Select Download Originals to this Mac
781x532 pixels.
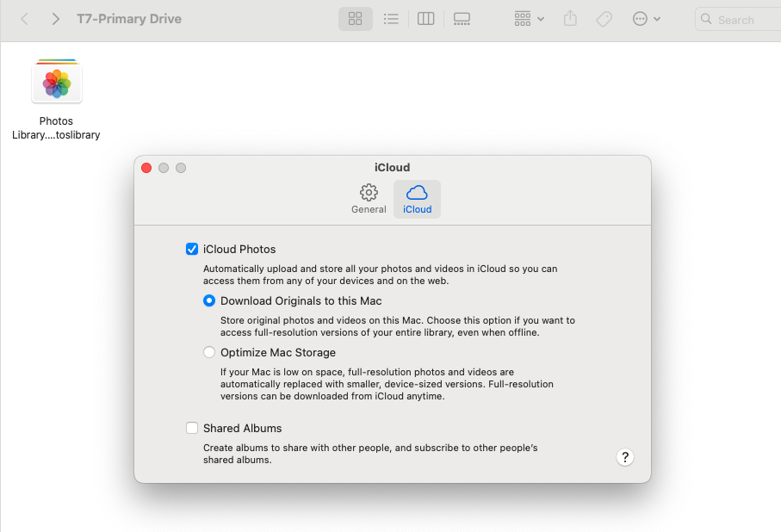point(209,301)
